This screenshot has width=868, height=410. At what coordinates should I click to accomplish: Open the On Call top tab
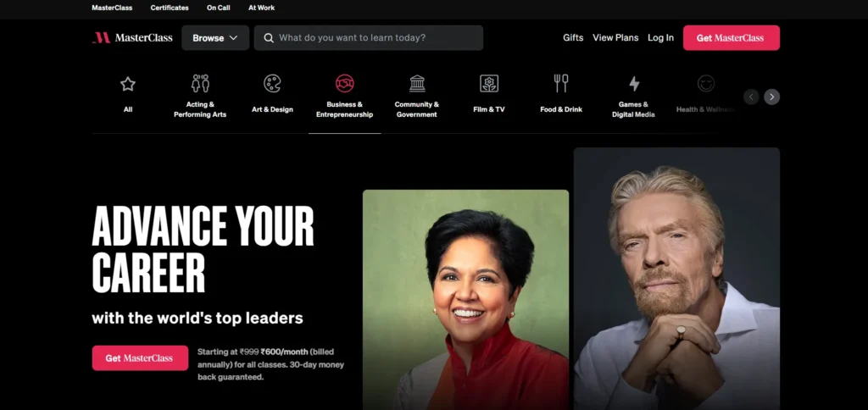coord(219,8)
